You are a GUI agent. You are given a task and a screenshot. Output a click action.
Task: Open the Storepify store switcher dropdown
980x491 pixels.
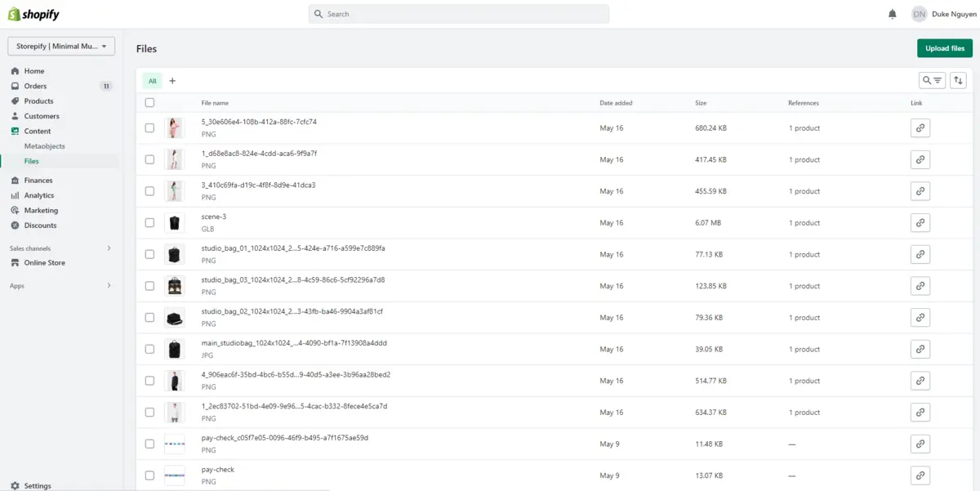click(x=60, y=45)
